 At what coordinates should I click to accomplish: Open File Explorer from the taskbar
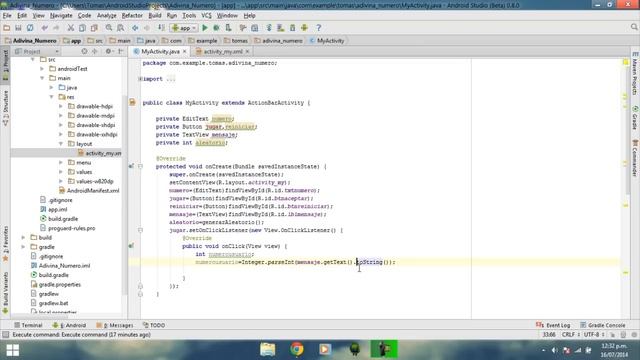[268, 350]
